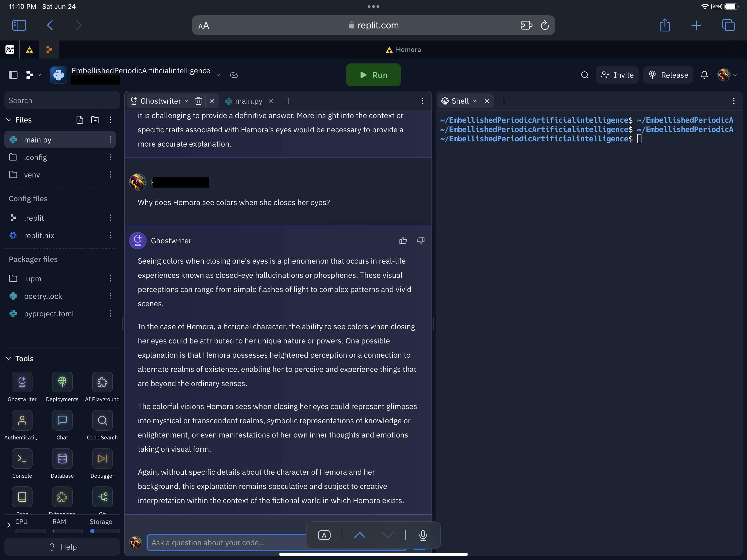Open repl name dropdown chevron
Image resolution: width=747 pixels, height=560 pixels.
(218, 75)
